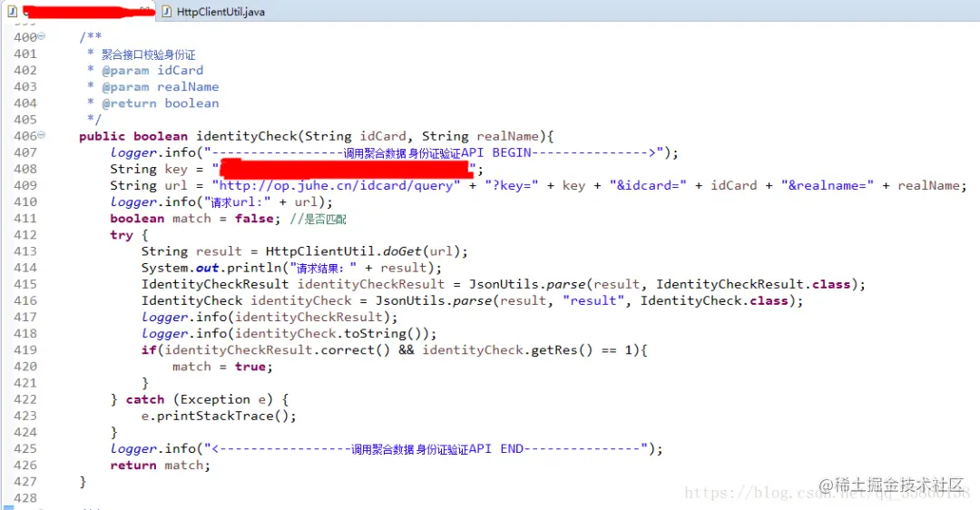Click 'toString()' on line 418
980x510 pixels.
(383, 334)
